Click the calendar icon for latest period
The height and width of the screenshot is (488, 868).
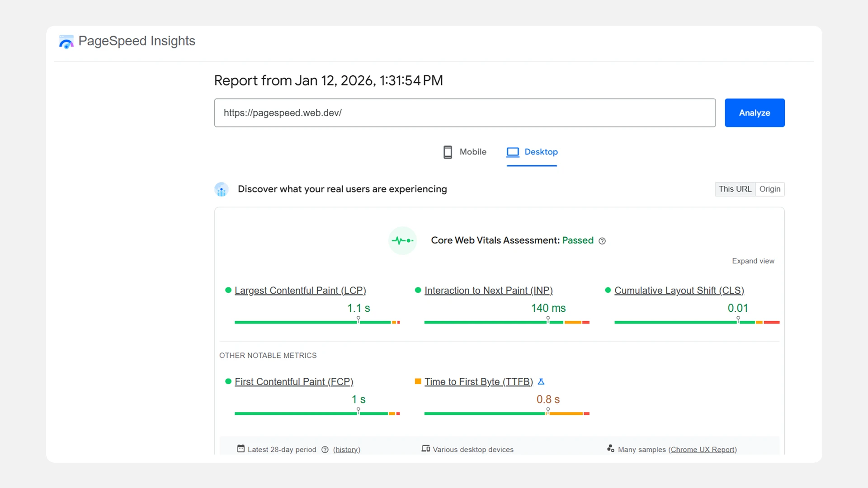point(241,449)
